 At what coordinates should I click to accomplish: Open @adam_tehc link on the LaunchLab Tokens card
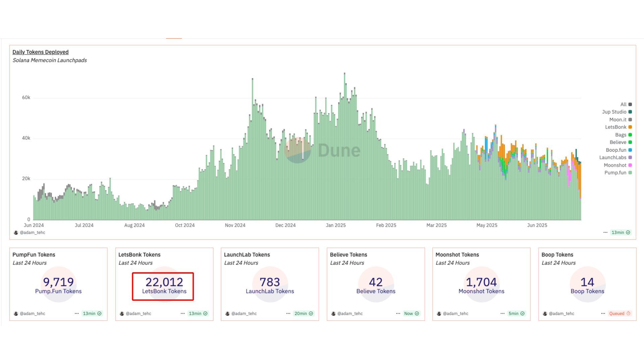click(x=244, y=313)
